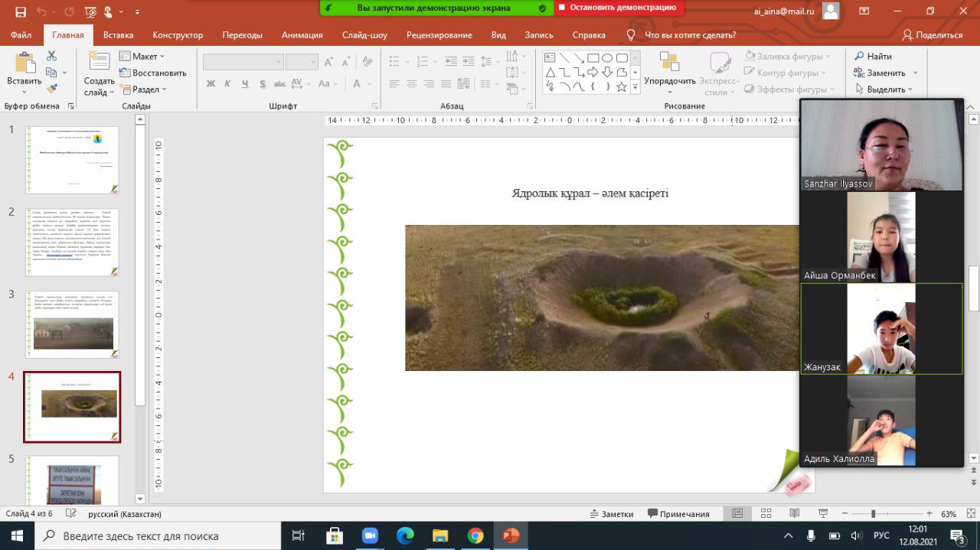Toggle the Примечания comments pane

pyautogui.click(x=678, y=514)
